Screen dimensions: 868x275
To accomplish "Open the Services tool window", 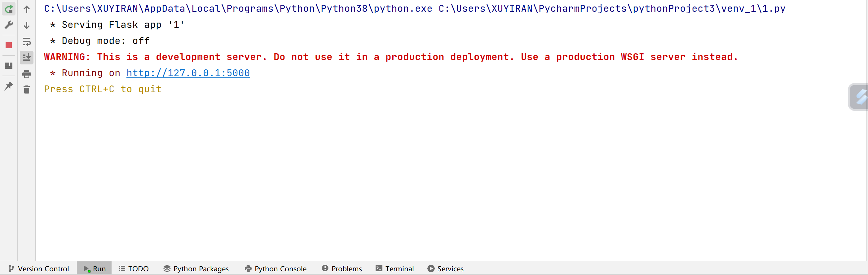I will 445,268.
